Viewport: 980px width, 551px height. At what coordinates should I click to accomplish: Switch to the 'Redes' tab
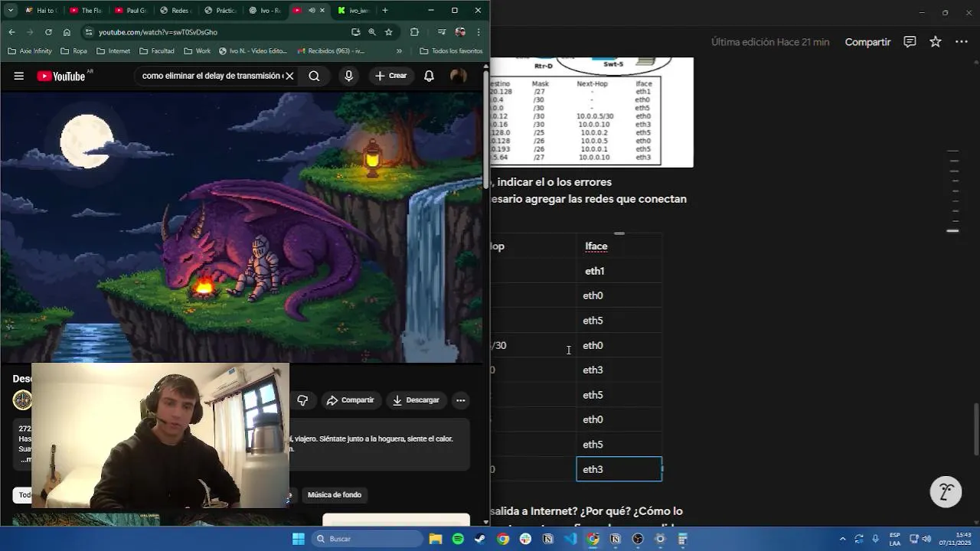point(175,11)
